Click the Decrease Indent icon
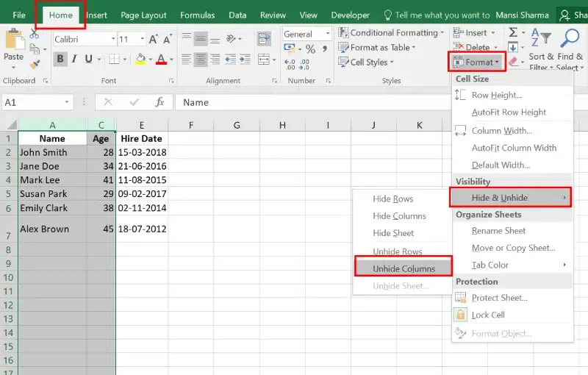Screen dimensions: 588x375 [230, 59]
